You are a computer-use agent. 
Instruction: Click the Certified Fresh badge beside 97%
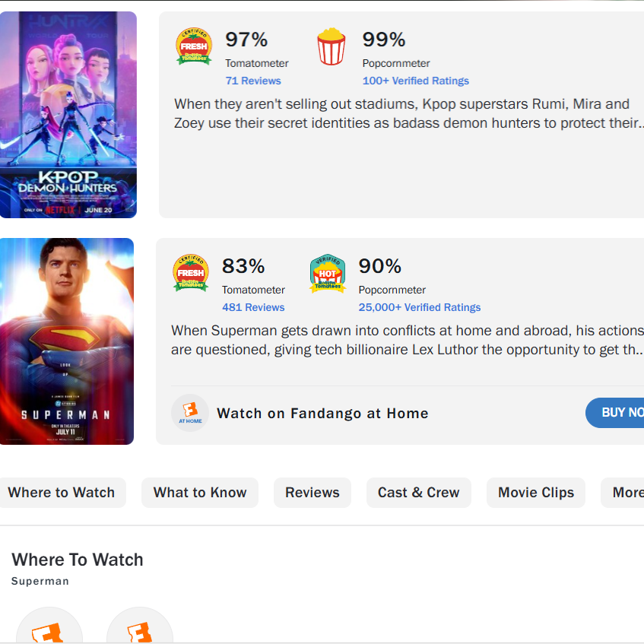[193, 46]
